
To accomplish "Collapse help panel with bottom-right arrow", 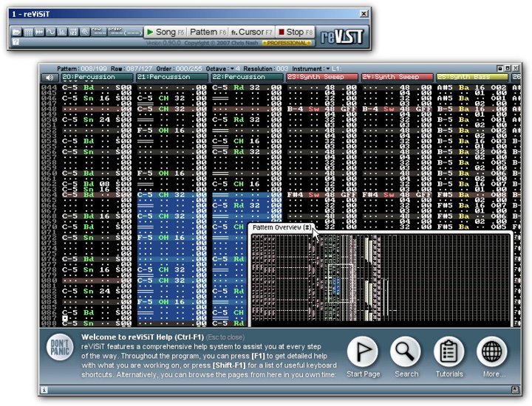I will (515, 390).
